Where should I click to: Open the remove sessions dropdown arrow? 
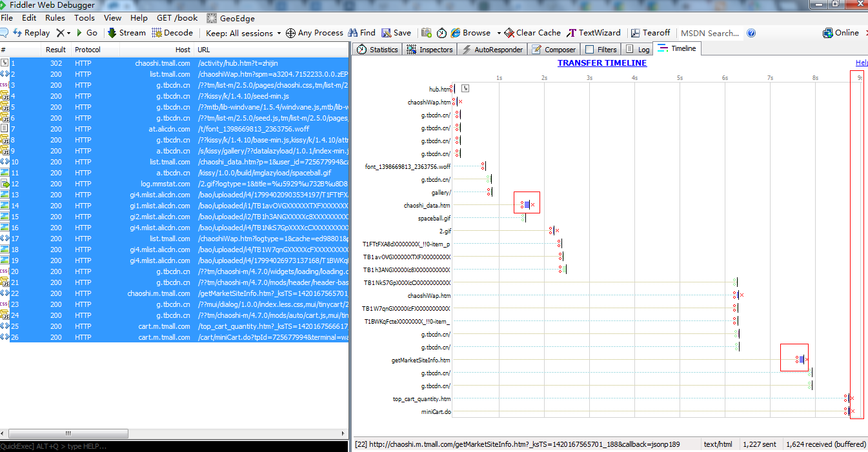click(68, 33)
